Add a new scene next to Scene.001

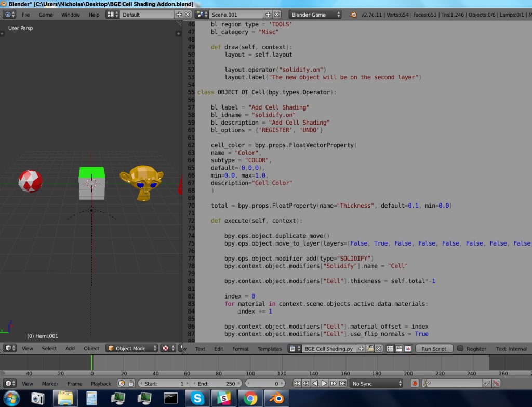268,15
